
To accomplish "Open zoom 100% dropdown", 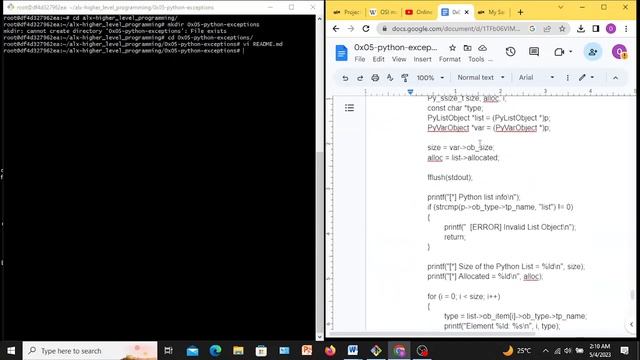I will pyautogui.click(x=430, y=78).
